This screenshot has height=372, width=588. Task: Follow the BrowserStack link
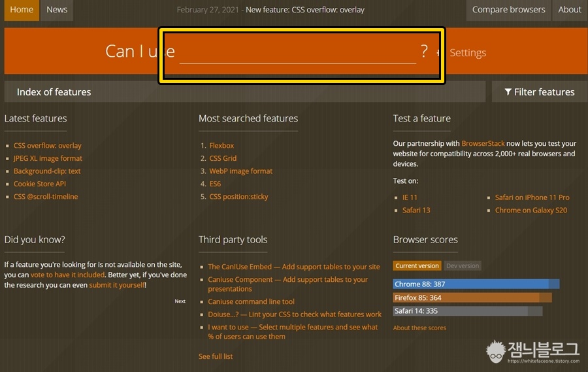tap(483, 143)
